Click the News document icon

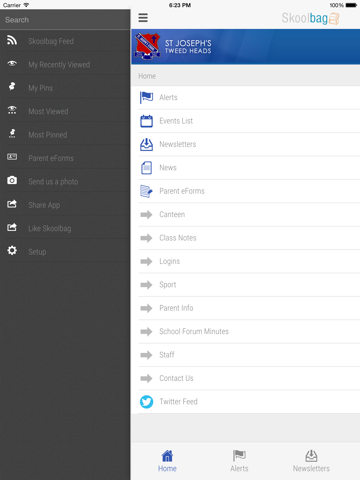146,168
